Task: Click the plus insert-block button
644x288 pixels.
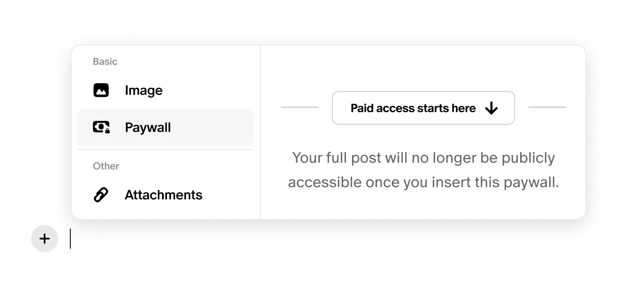Action: (x=45, y=239)
